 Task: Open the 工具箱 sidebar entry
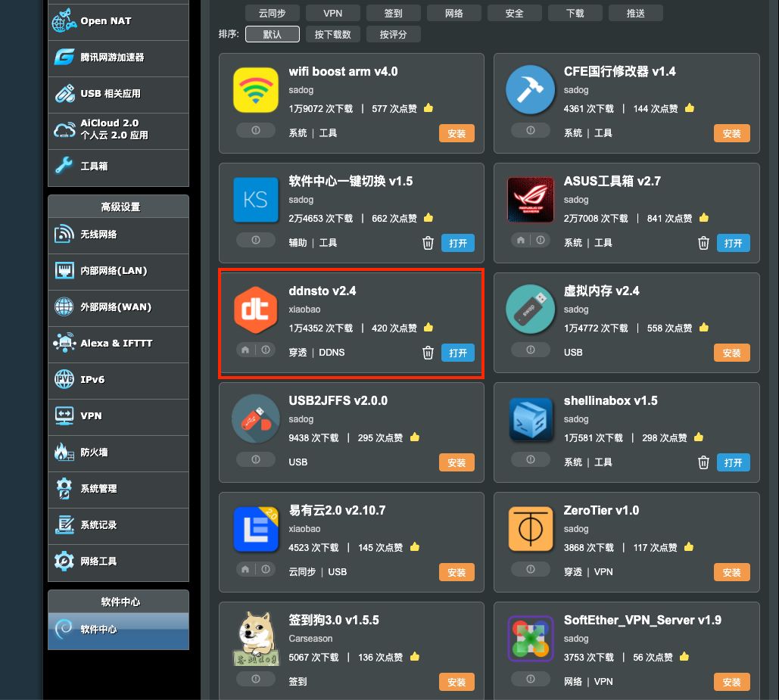tap(118, 166)
